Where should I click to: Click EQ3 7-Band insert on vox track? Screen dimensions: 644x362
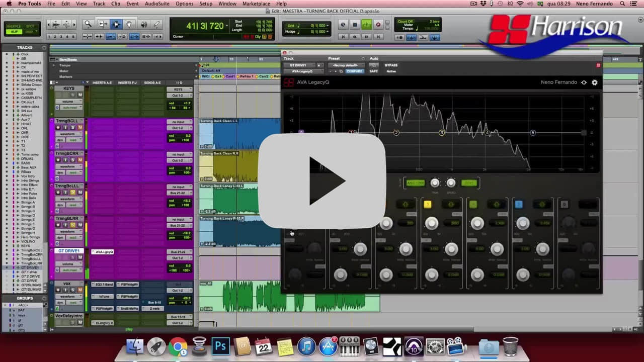point(103,284)
